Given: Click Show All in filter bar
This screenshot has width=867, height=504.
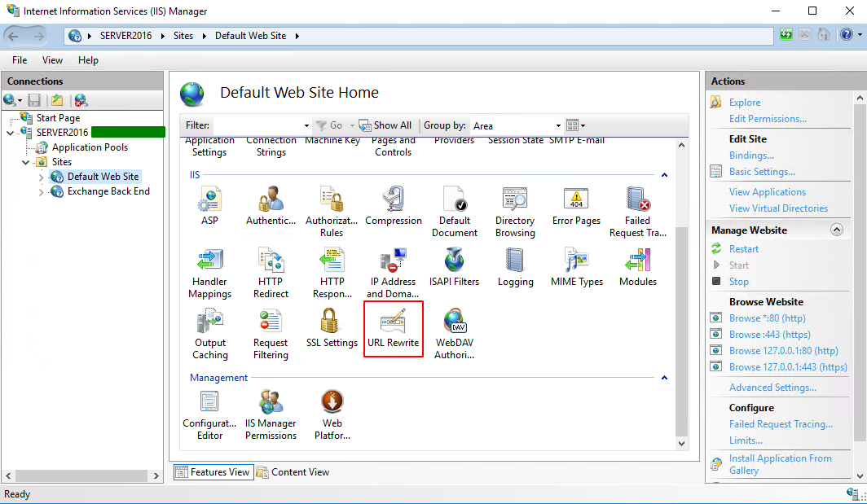Looking at the screenshot, I should coord(385,125).
